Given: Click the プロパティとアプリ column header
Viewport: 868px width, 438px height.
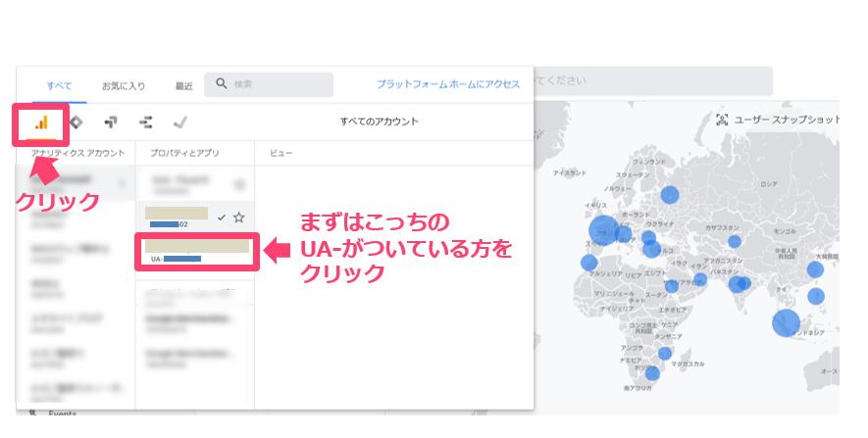Looking at the screenshot, I should 185,153.
